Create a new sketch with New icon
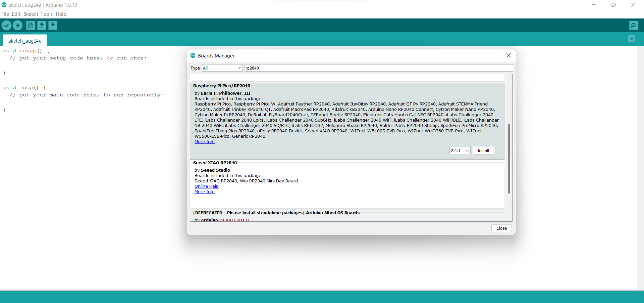The image size is (644, 303). point(31,26)
